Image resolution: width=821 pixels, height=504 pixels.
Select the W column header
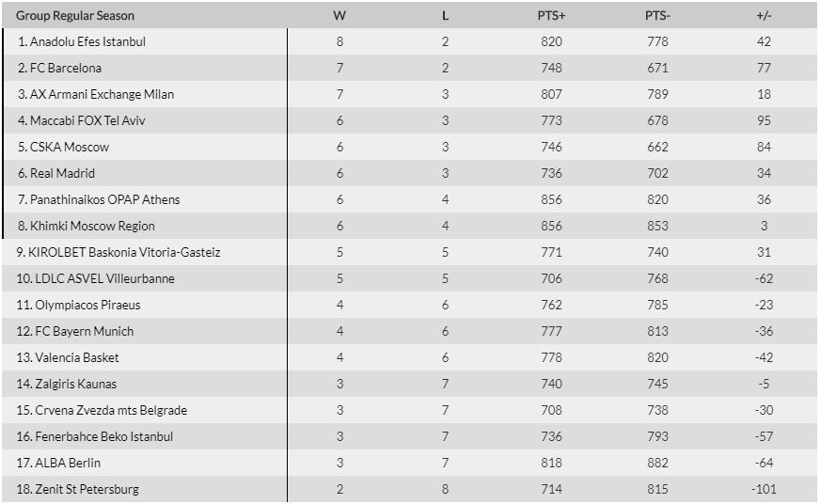tap(339, 16)
